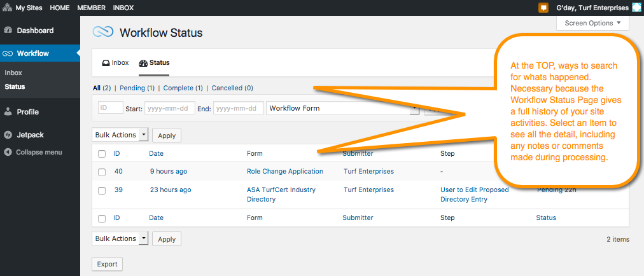
Task: Click the Profile person icon
Action: [x=8, y=112]
